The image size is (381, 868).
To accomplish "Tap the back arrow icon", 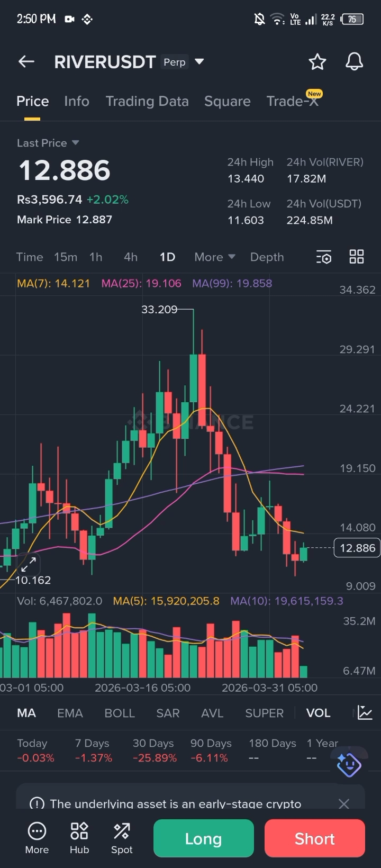I will [x=26, y=62].
